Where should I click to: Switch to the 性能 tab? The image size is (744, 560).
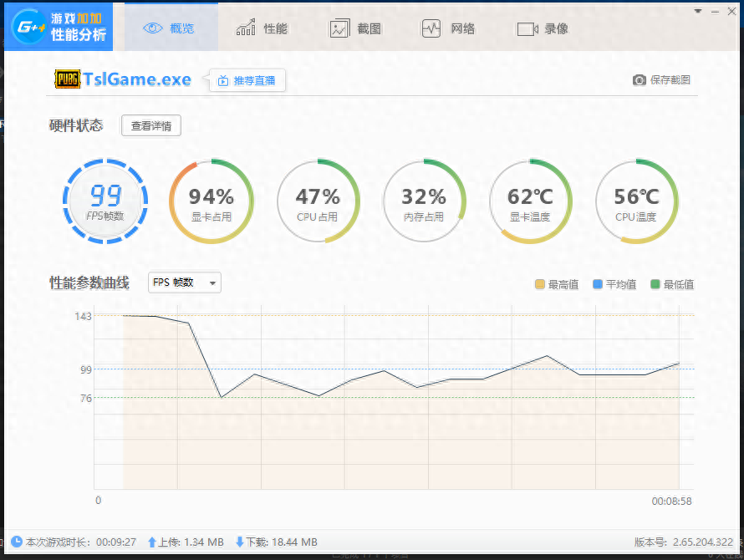tap(262, 28)
